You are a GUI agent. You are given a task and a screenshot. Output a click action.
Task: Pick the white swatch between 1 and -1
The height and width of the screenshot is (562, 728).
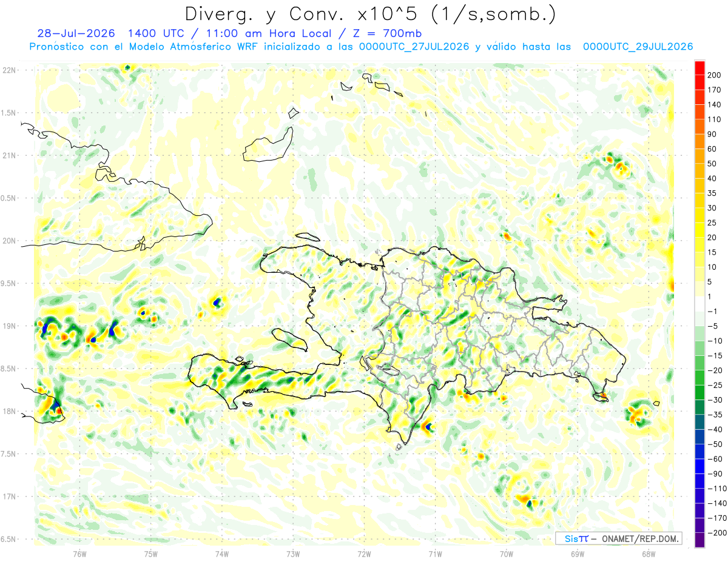699,304
